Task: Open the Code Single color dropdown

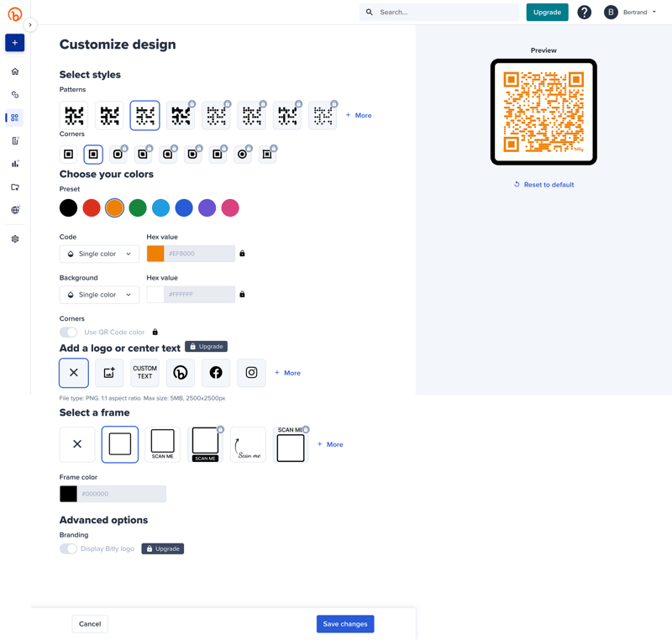Action: 99,254
